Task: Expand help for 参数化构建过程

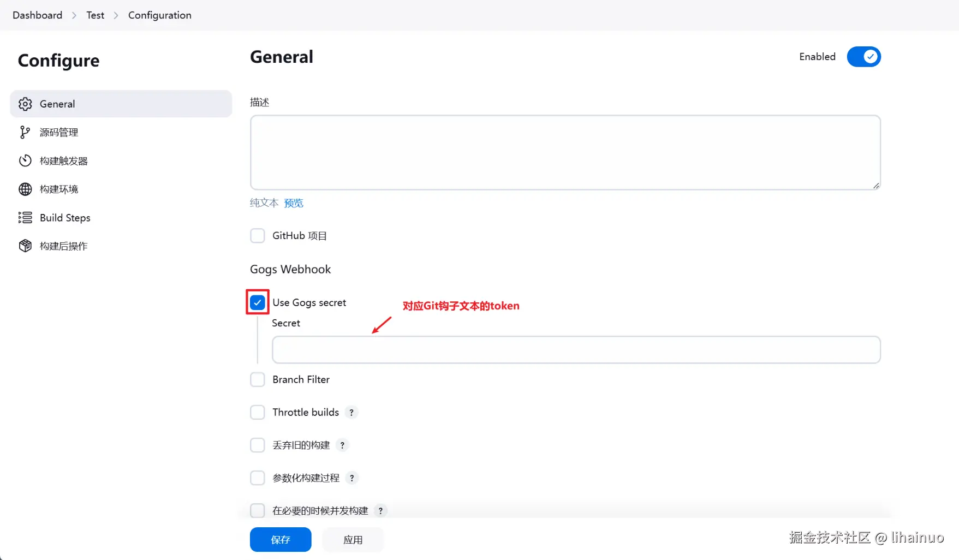Action: click(x=352, y=478)
